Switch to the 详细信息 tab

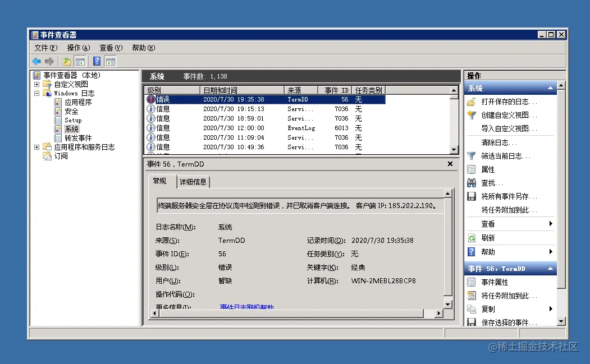tap(193, 181)
